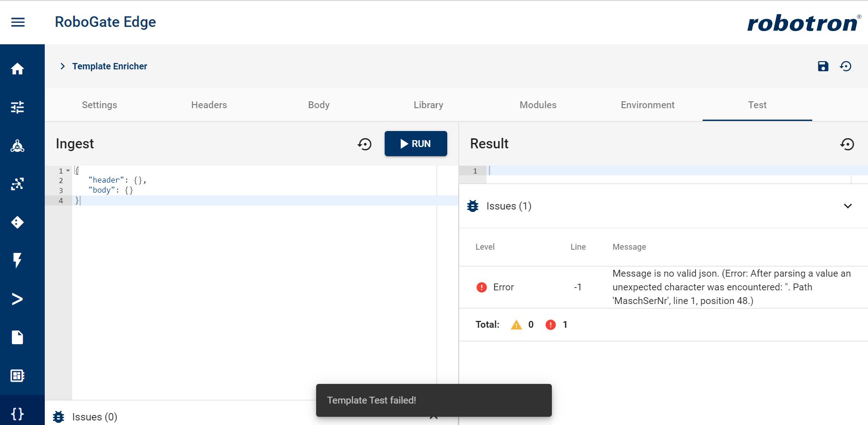Open the network nodes sidebar icon

pyautogui.click(x=17, y=184)
